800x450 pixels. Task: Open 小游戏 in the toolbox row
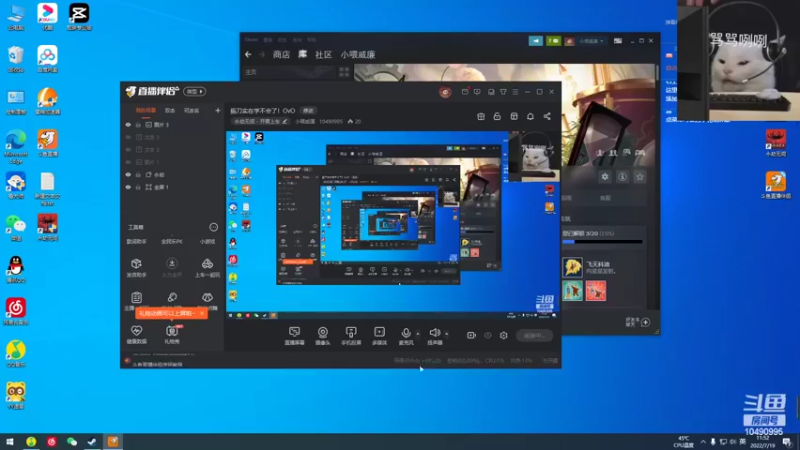pos(207,241)
